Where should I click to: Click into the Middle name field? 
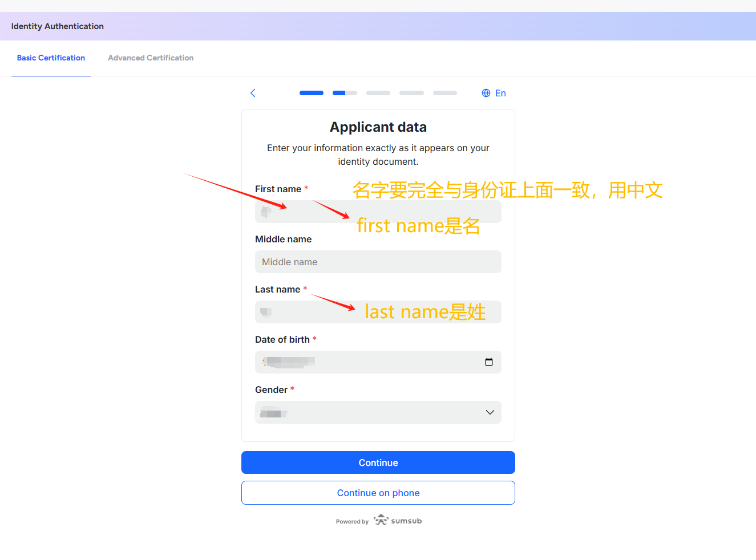378,262
